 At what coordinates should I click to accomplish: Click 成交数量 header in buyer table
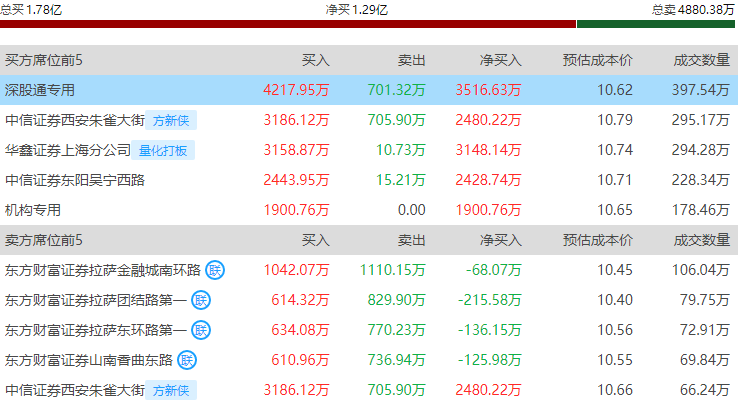click(x=702, y=60)
